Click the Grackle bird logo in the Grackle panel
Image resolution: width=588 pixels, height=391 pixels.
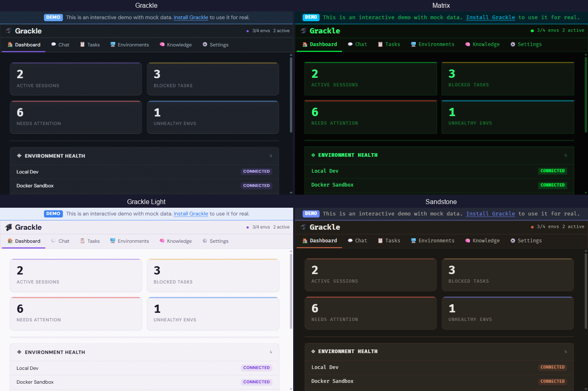9,31
